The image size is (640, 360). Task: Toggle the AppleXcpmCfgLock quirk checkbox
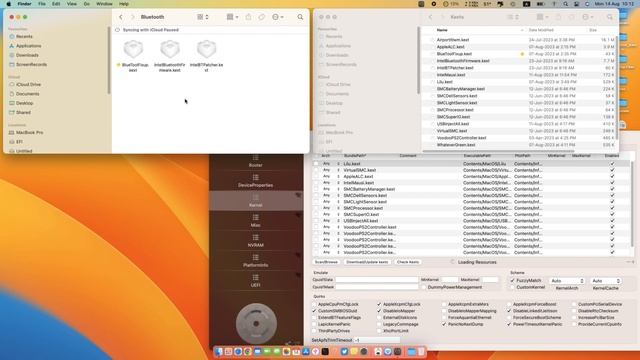pos(379,304)
